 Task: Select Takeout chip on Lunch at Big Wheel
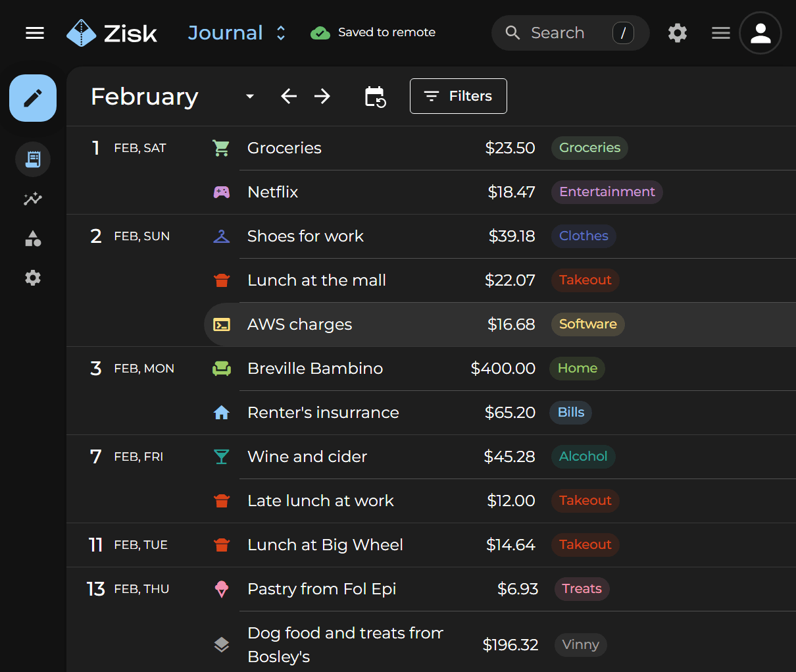585,545
